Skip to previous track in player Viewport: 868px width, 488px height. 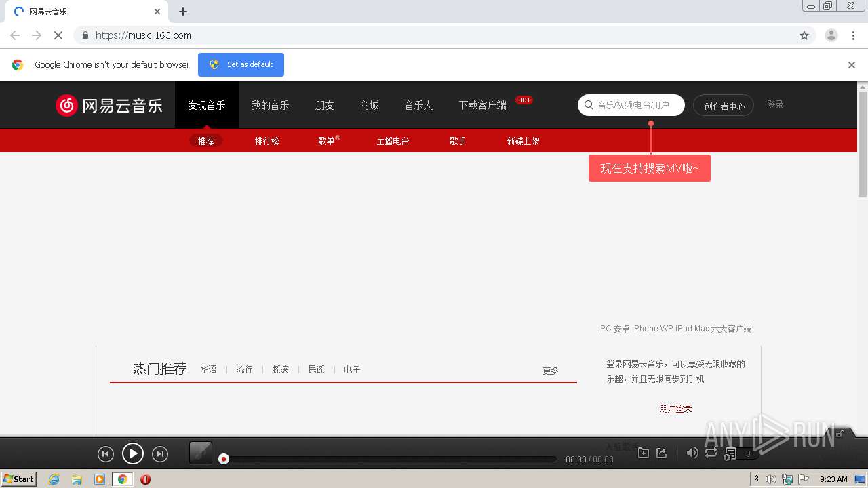(x=105, y=454)
